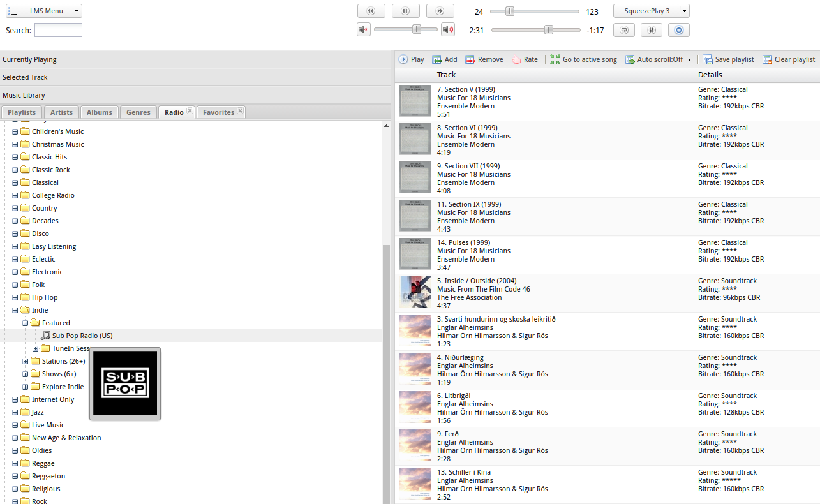Screen dimensions: 820x504
Task: Pause playback with the pause button
Action: coord(405,11)
